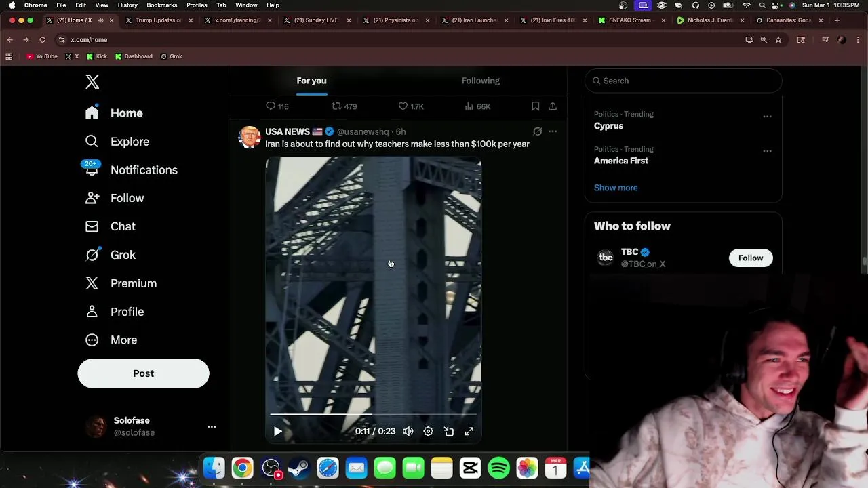Open Cyprus trend options menu
The width and height of the screenshot is (868, 488).
(767, 117)
